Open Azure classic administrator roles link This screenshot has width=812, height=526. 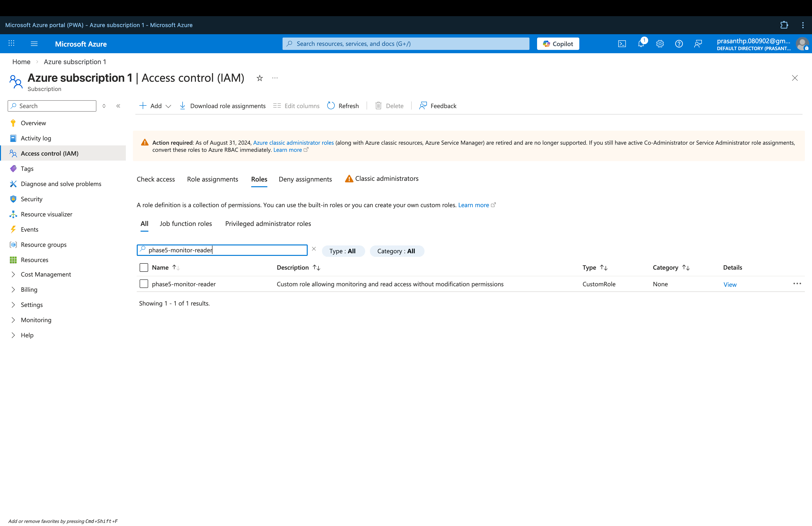293,143
